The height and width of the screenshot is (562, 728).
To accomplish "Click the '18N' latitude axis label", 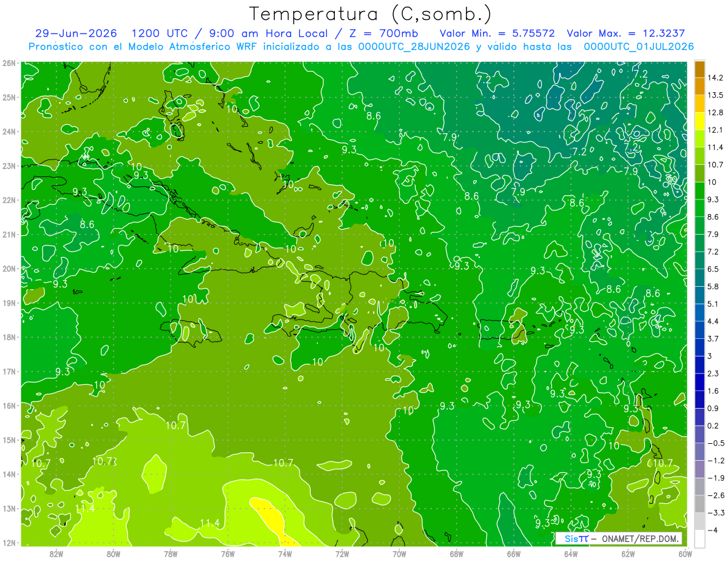I will pyautogui.click(x=9, y=337).
